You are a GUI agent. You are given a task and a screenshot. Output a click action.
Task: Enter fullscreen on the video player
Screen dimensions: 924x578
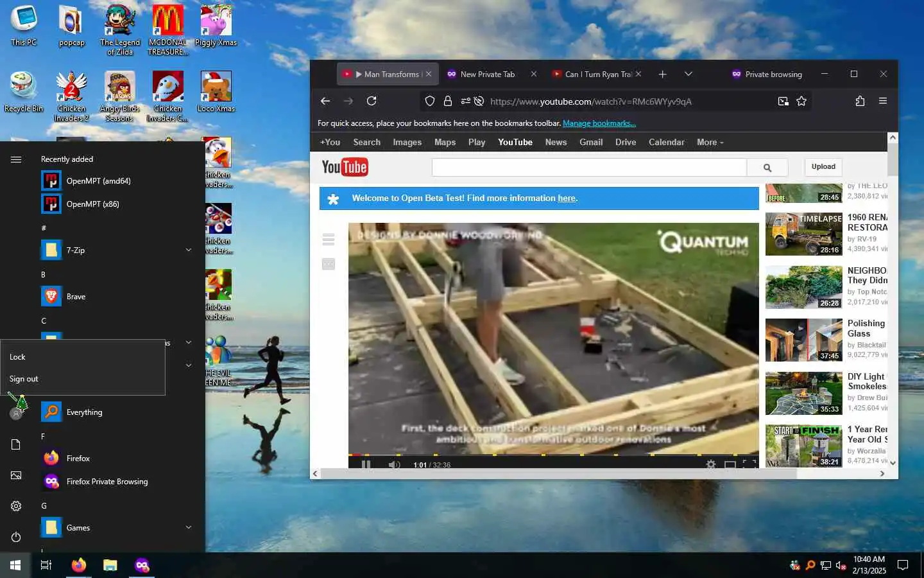(749, 464)
